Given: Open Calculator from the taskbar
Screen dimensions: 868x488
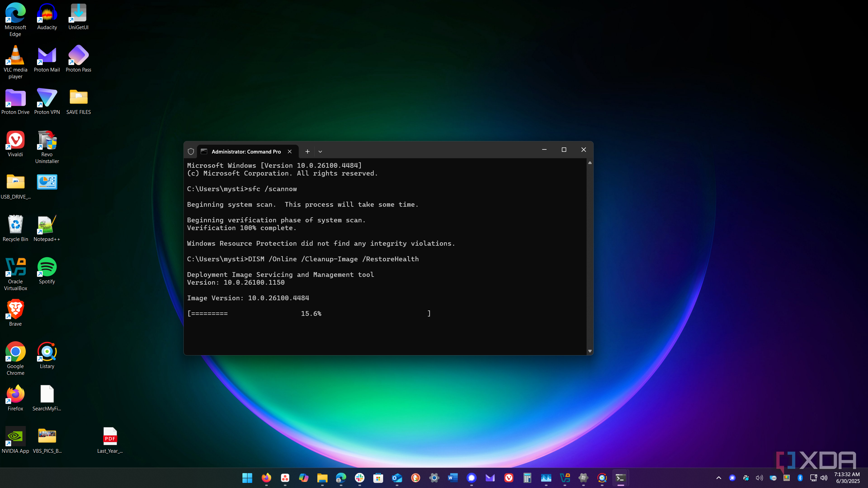Looking at the screenshot, I should coord(527,478).
